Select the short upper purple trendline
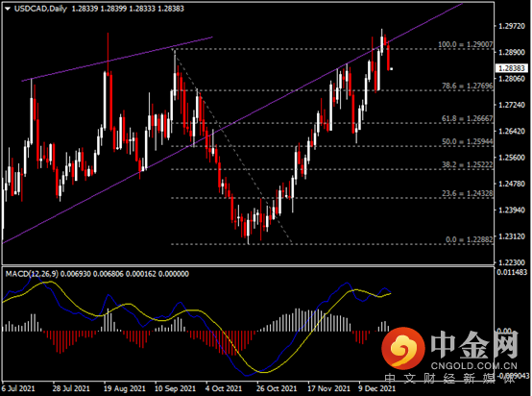This screenshot has width=532, height=396. coord(117,59)
